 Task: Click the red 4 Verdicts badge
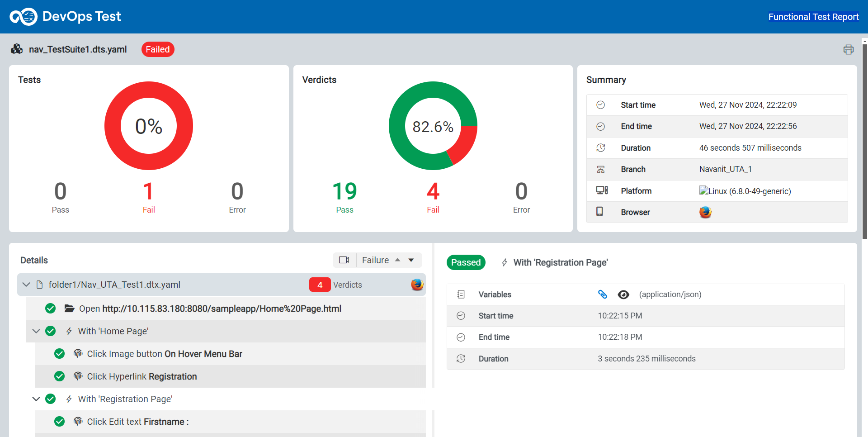coord(320,285)
